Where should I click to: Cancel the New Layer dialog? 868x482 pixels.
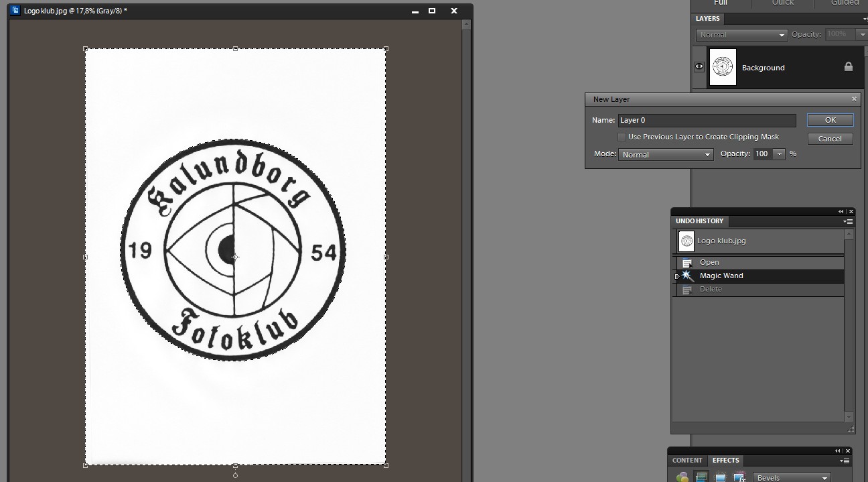tap(830, 139)
